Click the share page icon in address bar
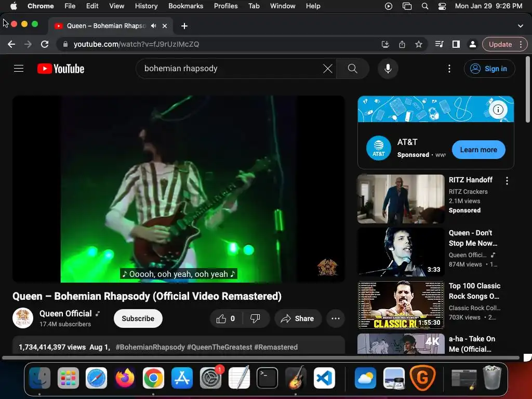This screenshot has width=532, height=399. (x=402, y=44)
